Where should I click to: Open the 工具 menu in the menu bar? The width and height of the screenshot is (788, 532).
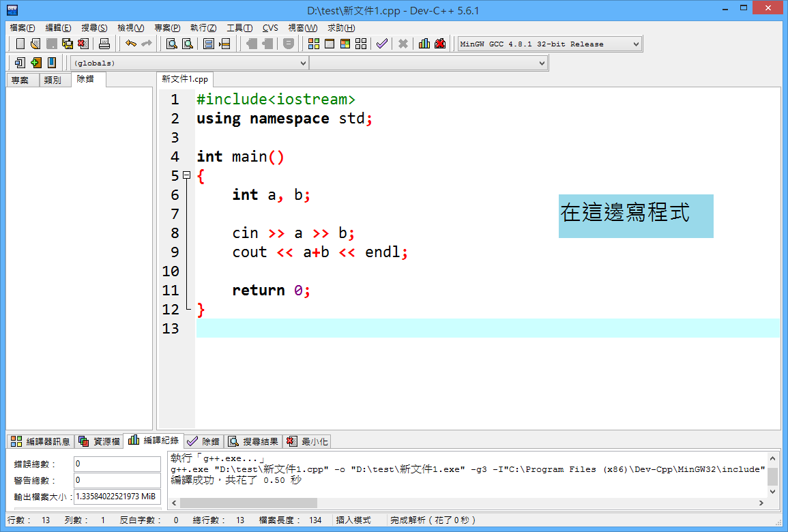pyautogui.click(x=239, y=28)
